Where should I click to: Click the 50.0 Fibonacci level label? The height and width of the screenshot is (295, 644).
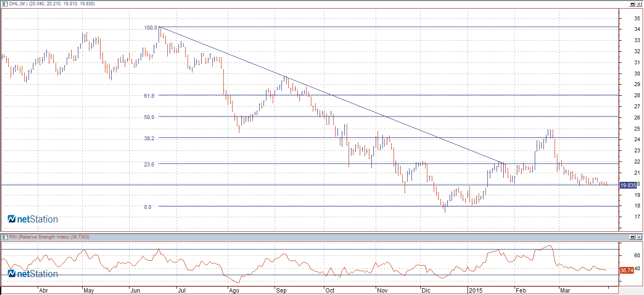pyautogui.click(x=149, y=117)
